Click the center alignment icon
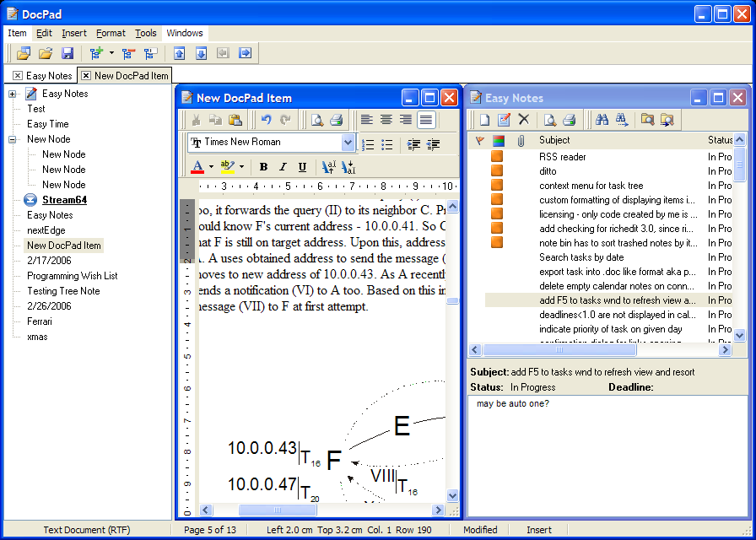The height and width of the screenshot is (540, 756). click(386, 120)
